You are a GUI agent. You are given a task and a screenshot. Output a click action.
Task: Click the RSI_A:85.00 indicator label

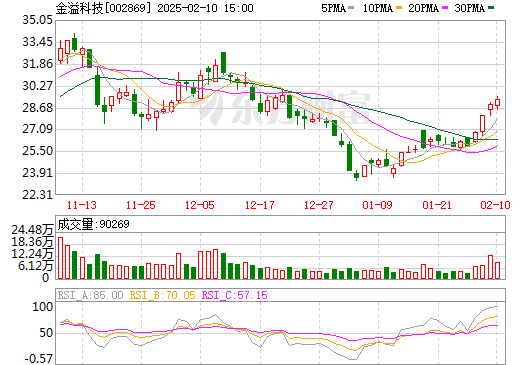[90, 295]
